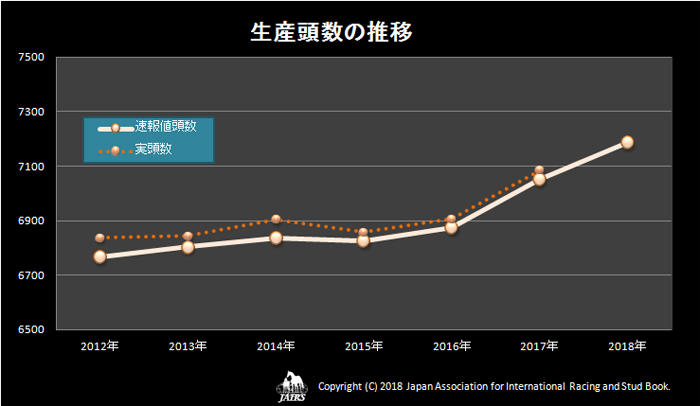
Task: Click the 2013年 axis label
Action: click(x=188, y=346)
